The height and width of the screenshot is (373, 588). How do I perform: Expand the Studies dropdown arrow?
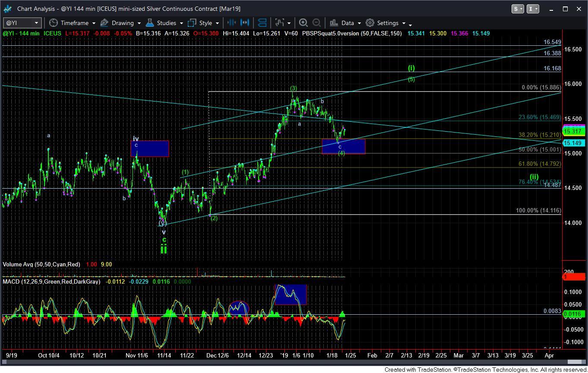point(181,23)
